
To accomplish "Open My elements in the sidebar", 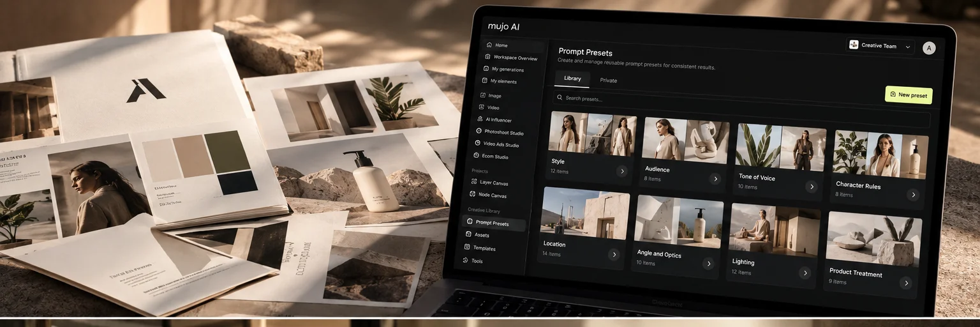I will [x=500, y=82].
